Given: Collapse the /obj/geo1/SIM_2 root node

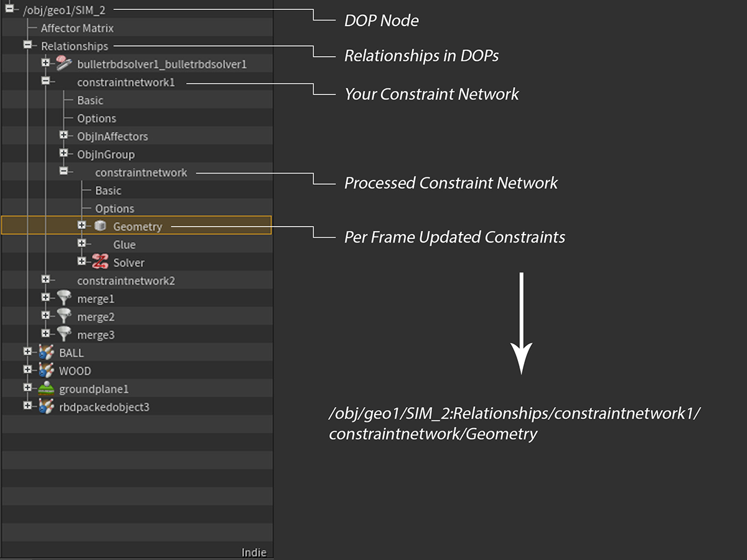Looking at the screenshot, I should point(9,9).
